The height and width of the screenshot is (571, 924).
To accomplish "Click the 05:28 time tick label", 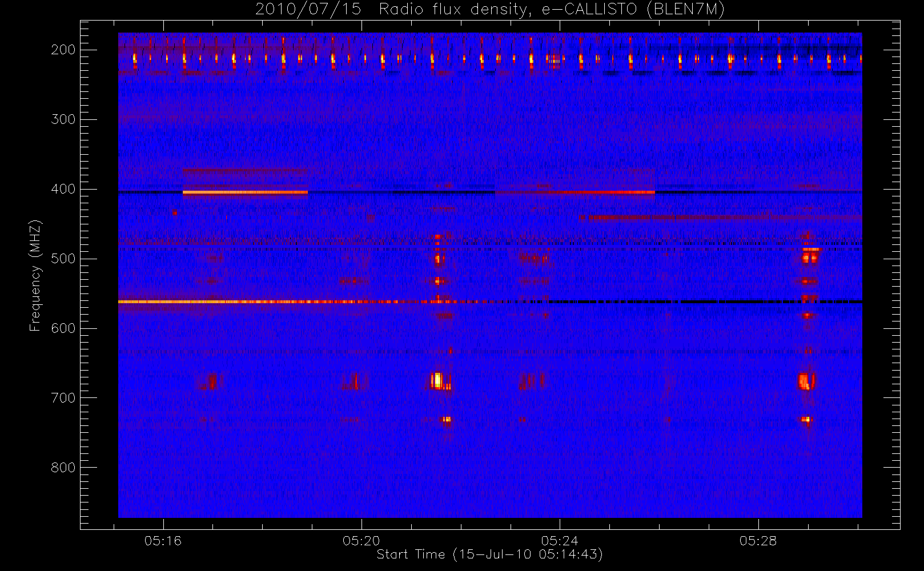I will pos(758,541).
